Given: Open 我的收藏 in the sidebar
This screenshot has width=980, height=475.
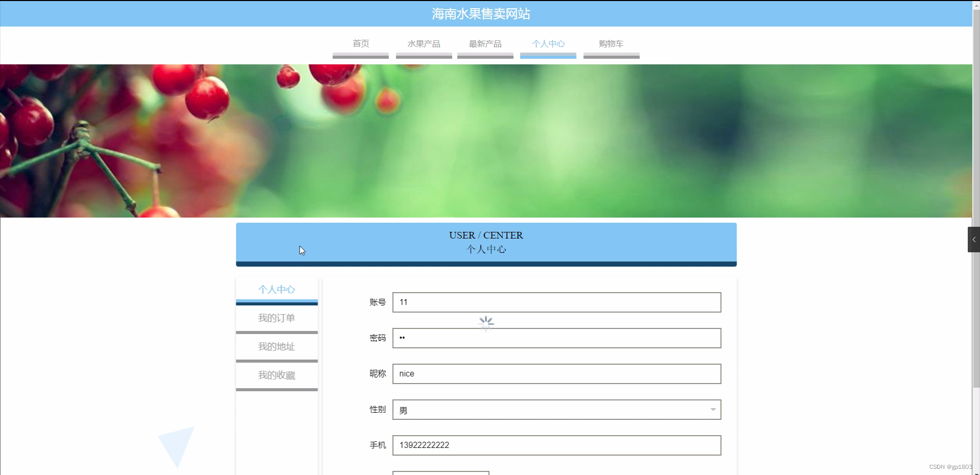Looking at the screenshot, I should tap(276, 375).
